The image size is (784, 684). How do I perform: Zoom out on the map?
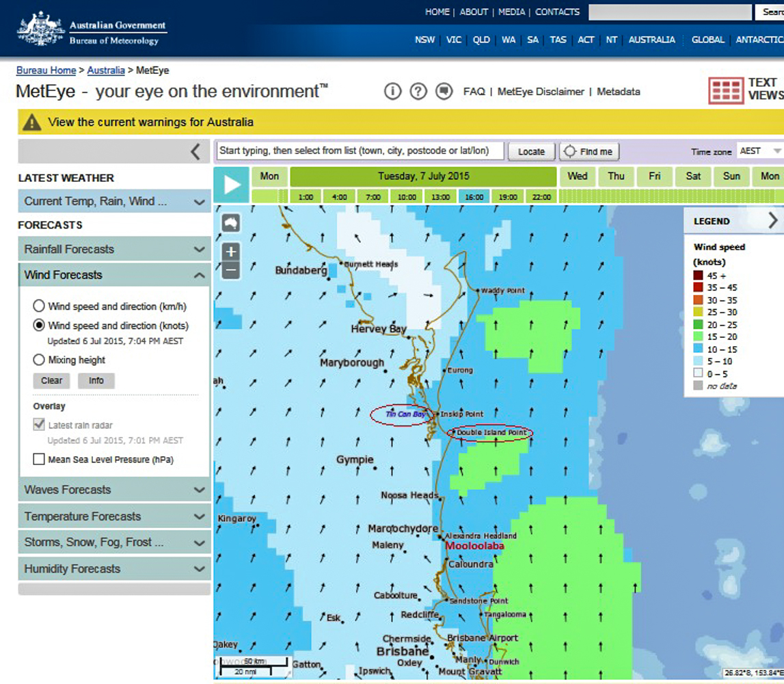(231, 270)
